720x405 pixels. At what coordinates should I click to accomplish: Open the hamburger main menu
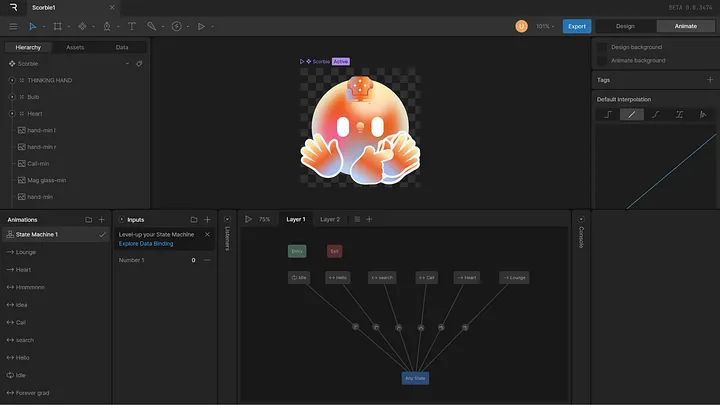[13, 26]
